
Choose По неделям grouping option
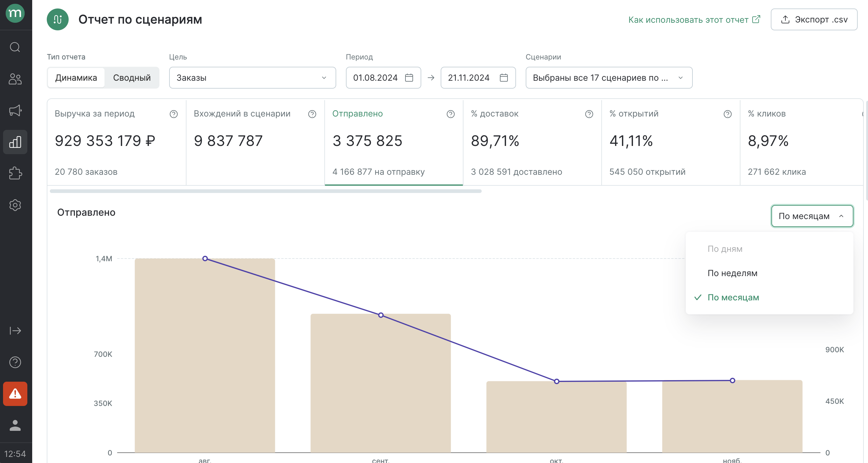(x=770, y=273)
